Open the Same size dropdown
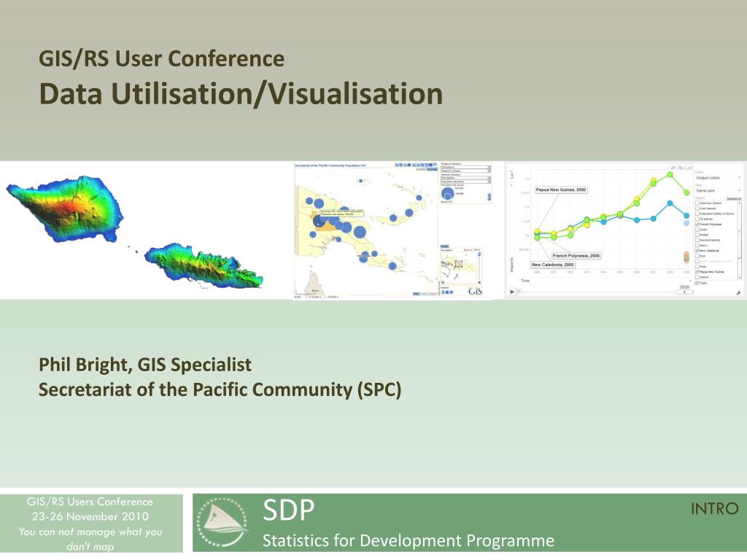Image resolution: width=747 pixels, height=560 pixels. click(x=718, y=190)
